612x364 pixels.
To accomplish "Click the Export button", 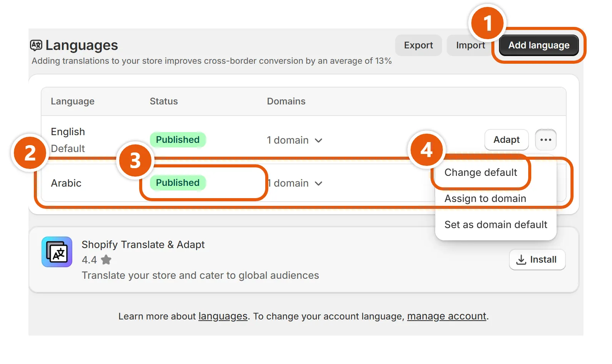I will point(418,45).
